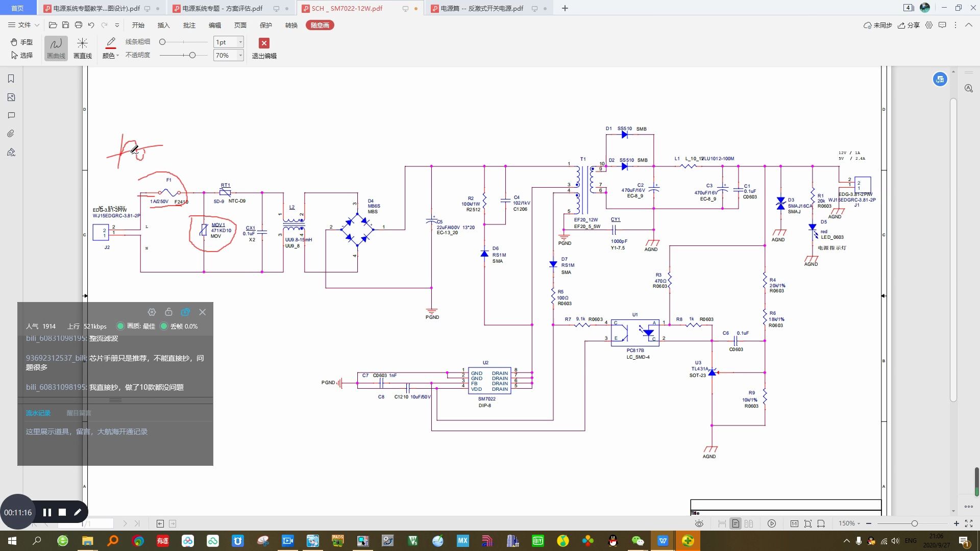980x551 pixels.
Task: Open the 批注 ribbon tab
Action: point(189,25)
